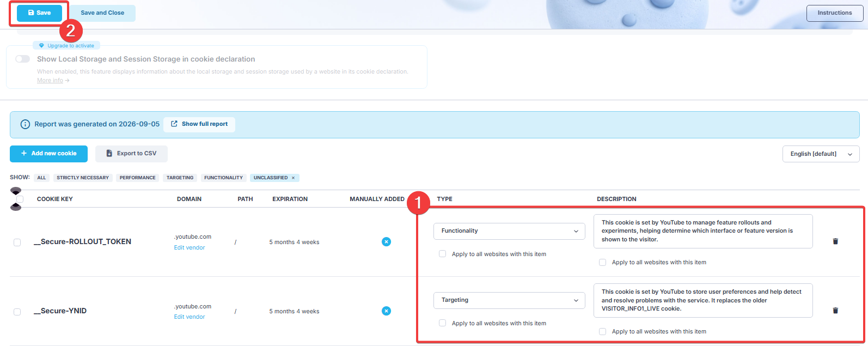Toggle Show Local Storage and Session Storage switch
The image size is (868, 346).
[x=22, y=59]
